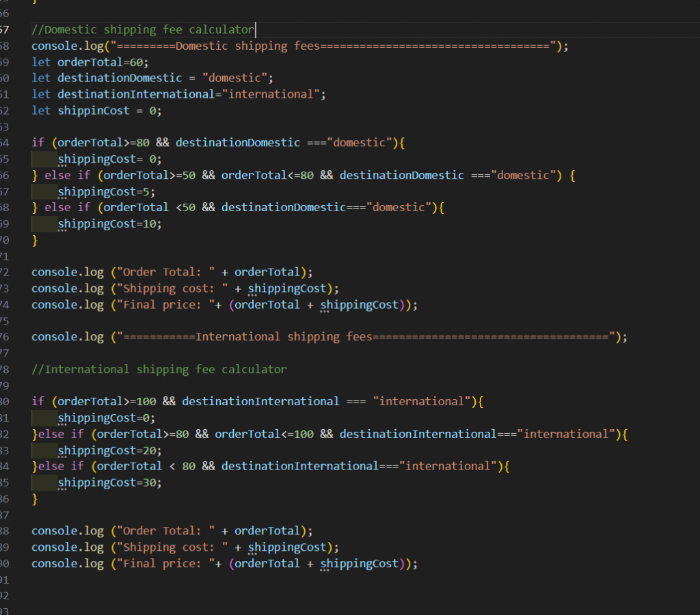
Task: Click the shippingCost=20 assignment
Action: [109, 450]
